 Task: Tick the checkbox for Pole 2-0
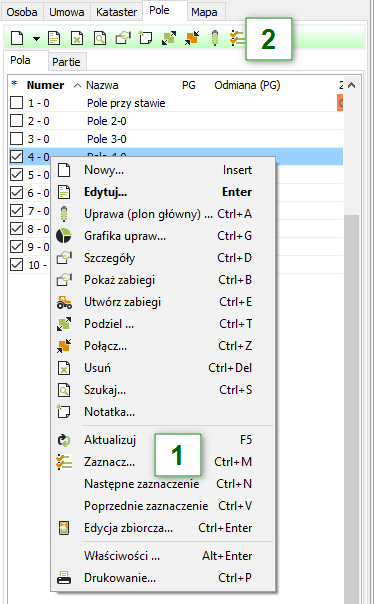point(16,121)
